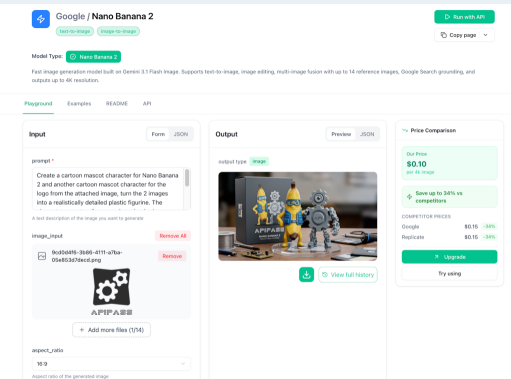511x379 pixels.
Task: Click the COMPETITOR PRICES heading
Action: pyautogui.click(x=426, y=216)
